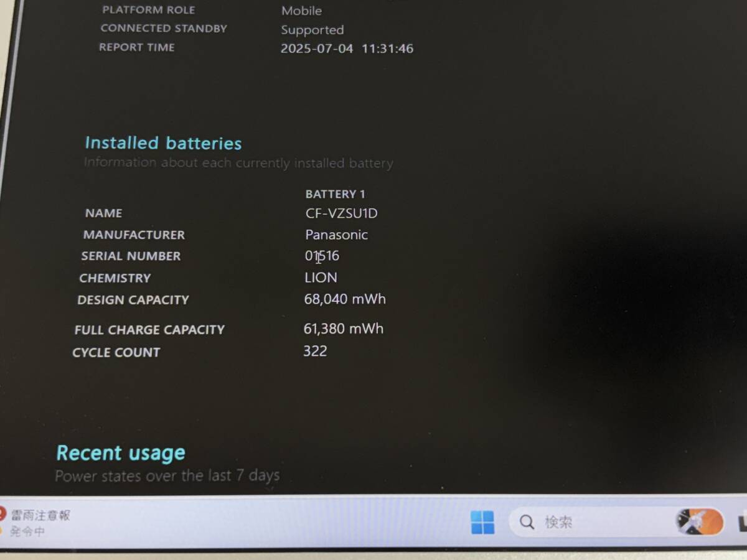This screenshot has width=747, height=560.
Task: Select design capacity value 68,040 mWh
Action: 345,299
